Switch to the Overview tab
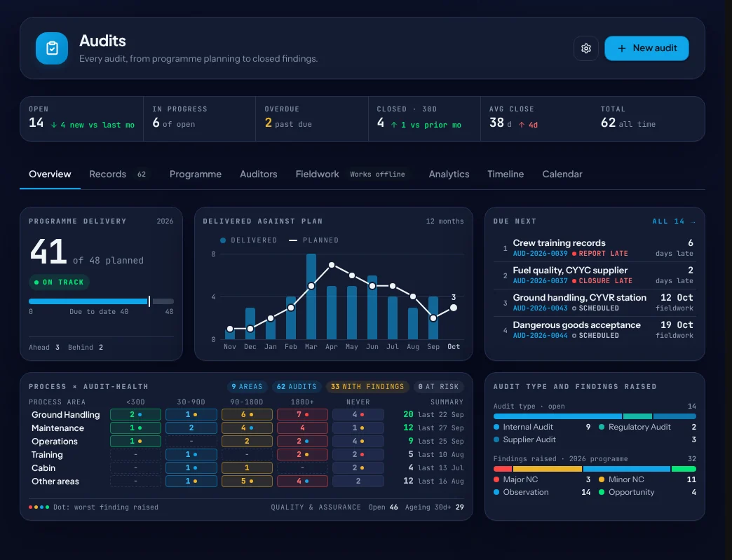 click(50, 174)
